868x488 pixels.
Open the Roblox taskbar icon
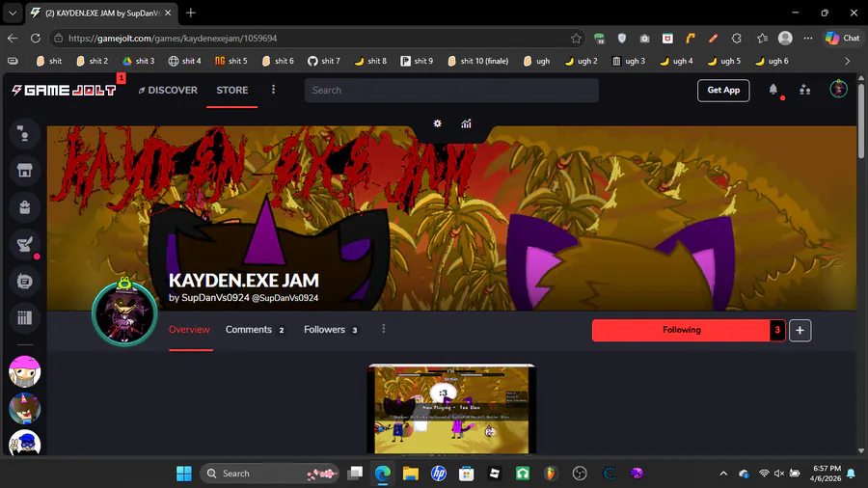495,474
